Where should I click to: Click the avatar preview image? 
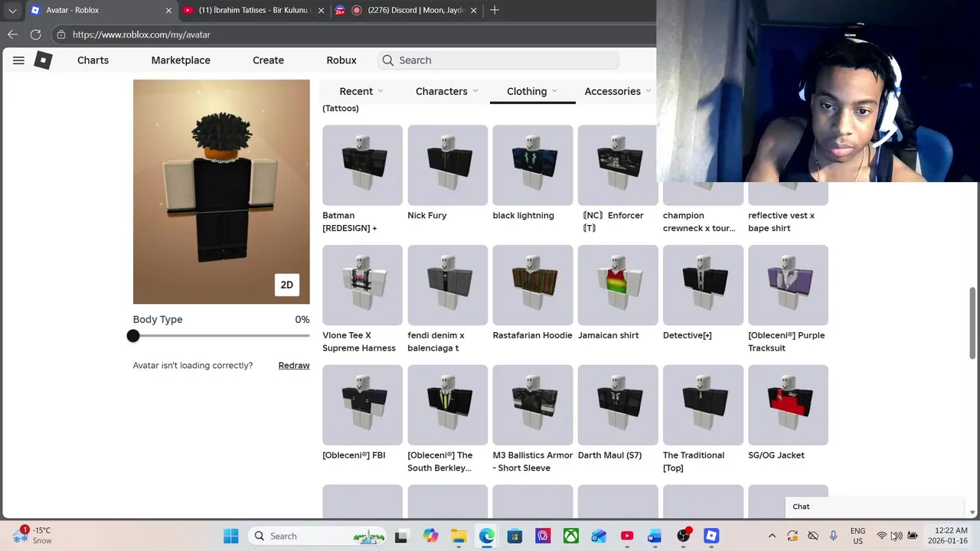coord(221,191)
